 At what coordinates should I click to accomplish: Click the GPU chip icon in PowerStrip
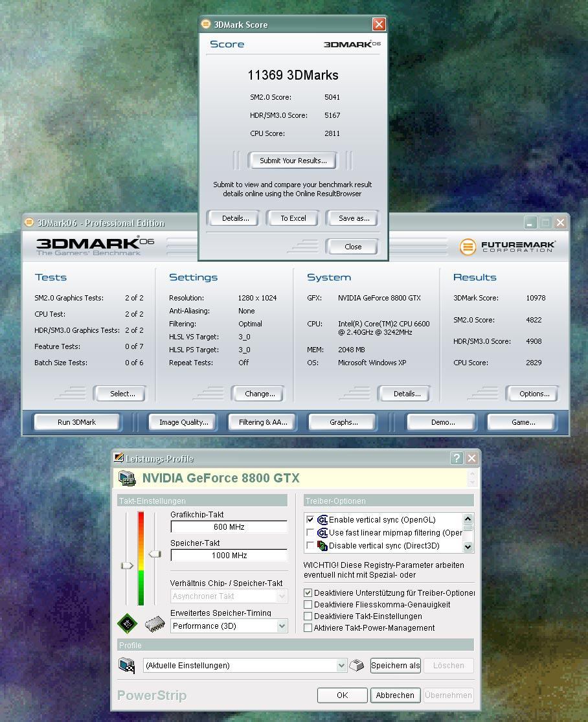click(127, 624)
